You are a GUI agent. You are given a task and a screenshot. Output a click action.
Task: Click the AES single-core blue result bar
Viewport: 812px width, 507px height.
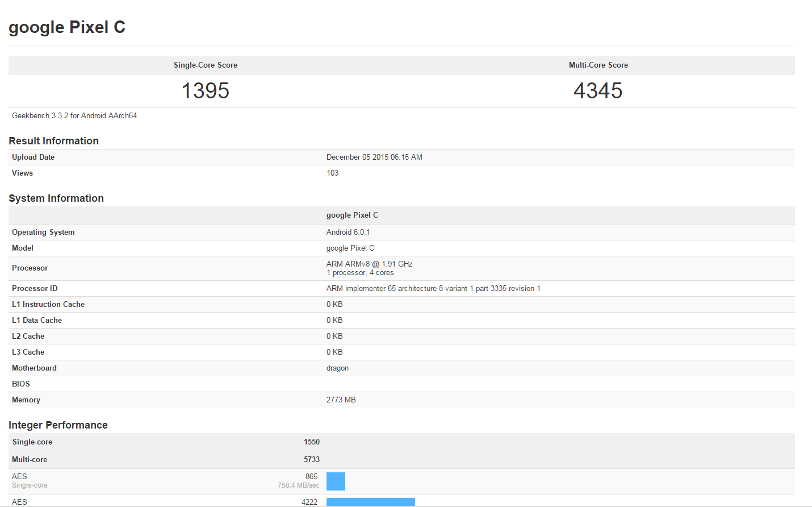pos(336,481)
